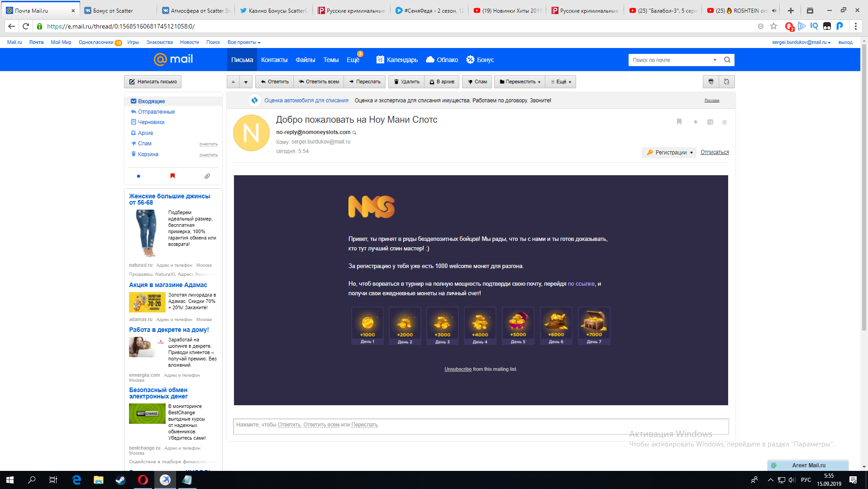Expand the Переместить dropdown
The width and height of the screenshot is (868, 489).
(520, 82)
